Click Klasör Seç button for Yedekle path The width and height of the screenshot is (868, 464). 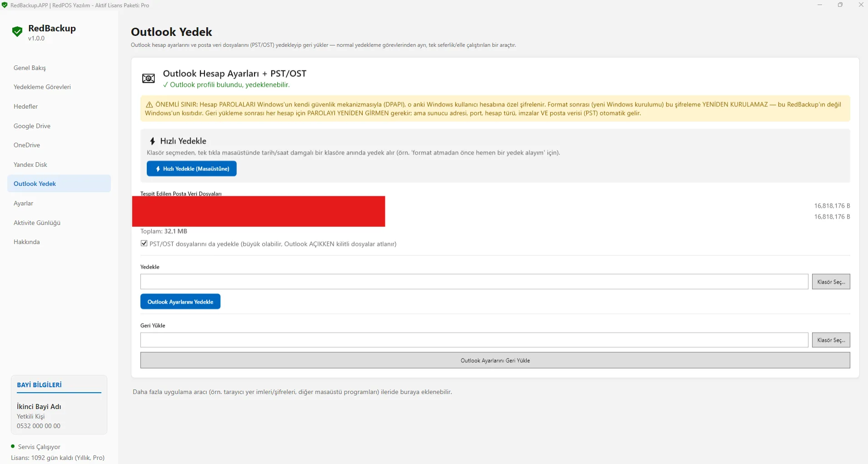click(x=831, y=282)
